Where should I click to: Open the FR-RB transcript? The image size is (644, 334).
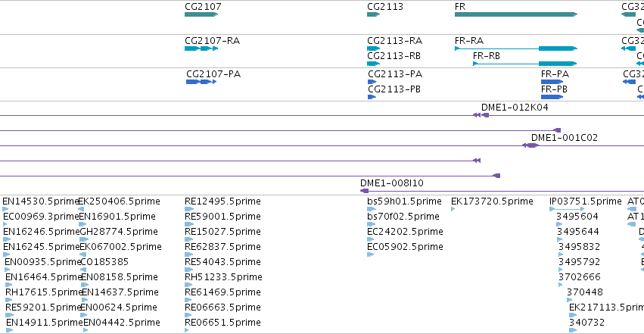525,64
